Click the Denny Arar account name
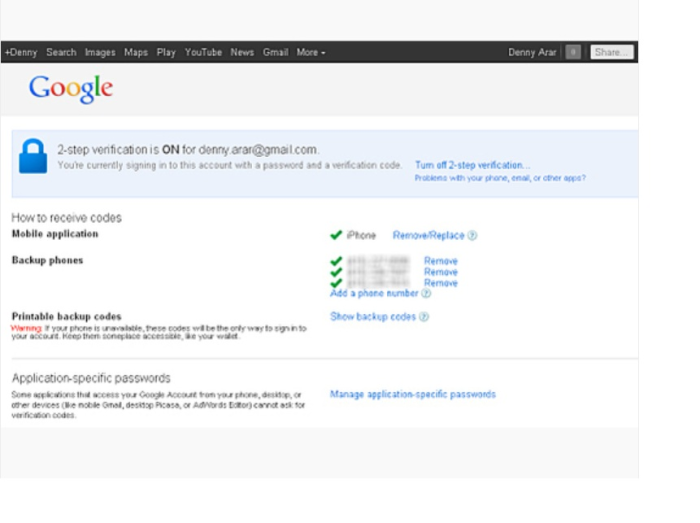The width and height of the screenshot is (700, 523). pos(532,52)
